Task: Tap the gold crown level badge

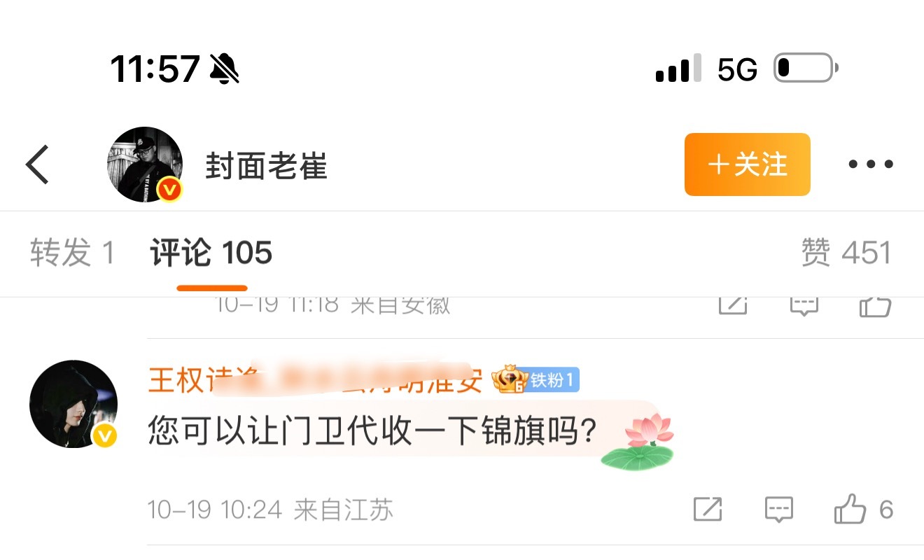Action: pyautogui.click(x=509, y=379)
